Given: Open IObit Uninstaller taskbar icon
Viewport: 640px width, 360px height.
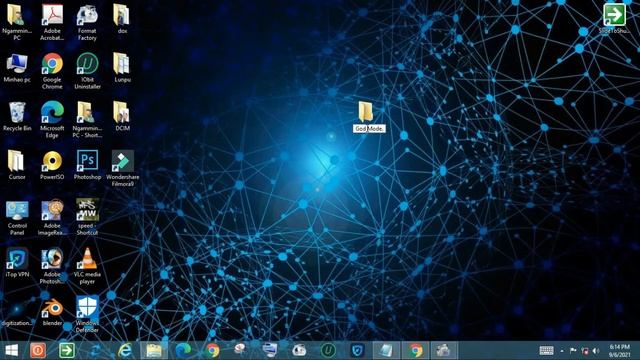Looking at the screenshot, I should (328, 350).
